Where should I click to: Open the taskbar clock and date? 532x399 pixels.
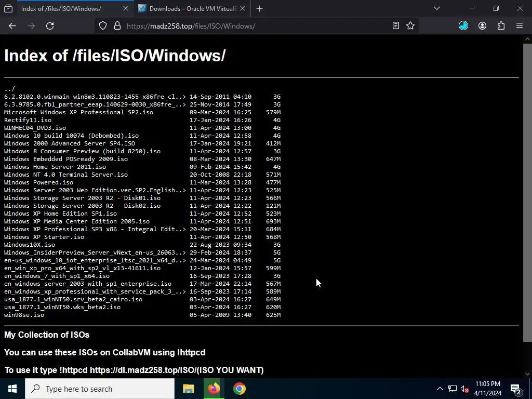[x=487, y=389]
